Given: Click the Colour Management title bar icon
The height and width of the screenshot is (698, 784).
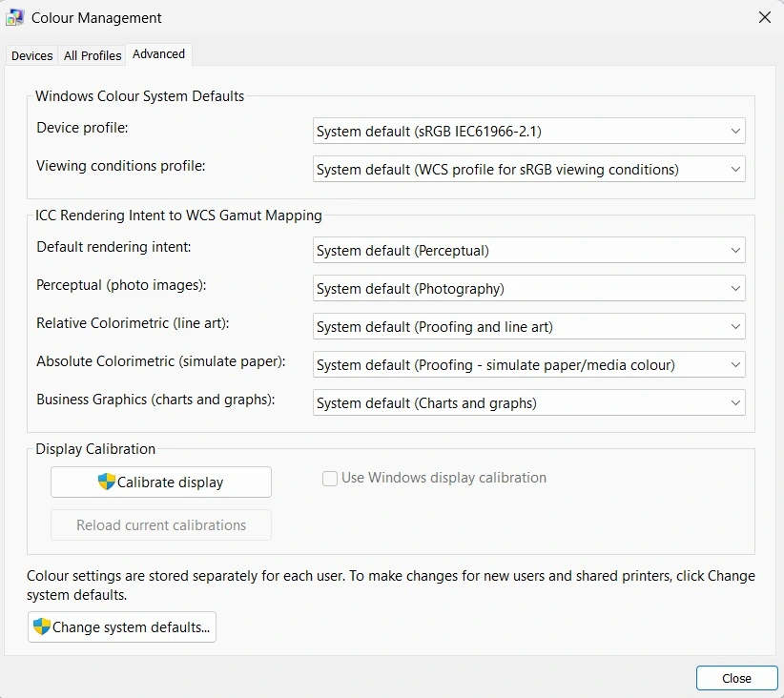Looking at the screenshot, I should pos(14,16).
